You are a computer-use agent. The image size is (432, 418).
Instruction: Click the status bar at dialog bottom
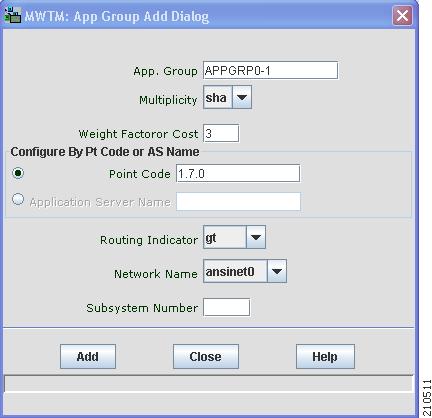coord(208,383)
